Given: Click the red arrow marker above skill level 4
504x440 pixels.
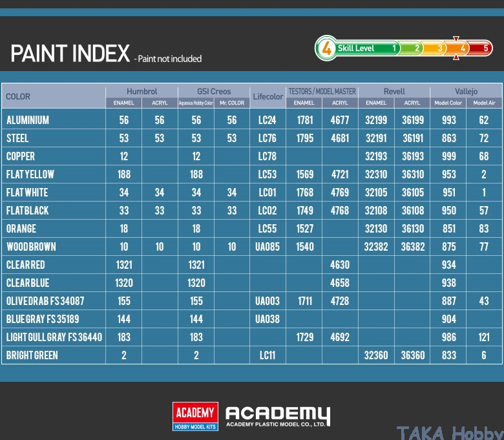Looking at the screenshot, I should [456, 39].
